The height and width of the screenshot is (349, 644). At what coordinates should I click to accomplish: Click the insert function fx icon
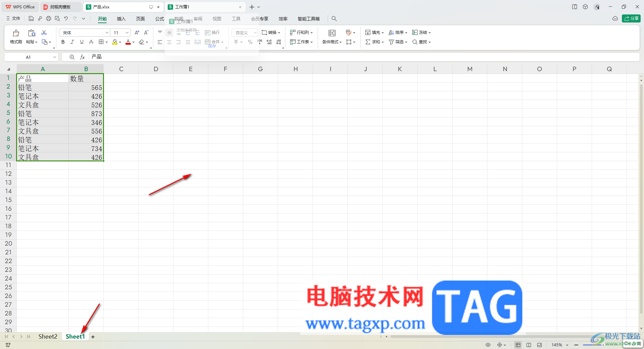(82, 57)
